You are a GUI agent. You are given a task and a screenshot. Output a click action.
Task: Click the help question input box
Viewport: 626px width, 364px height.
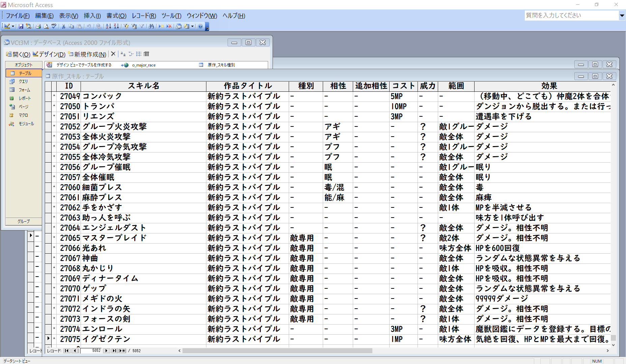(572, 16)
